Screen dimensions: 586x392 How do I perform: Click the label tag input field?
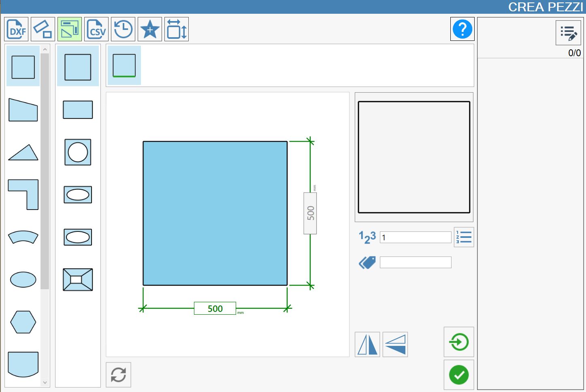click(416, 262)
